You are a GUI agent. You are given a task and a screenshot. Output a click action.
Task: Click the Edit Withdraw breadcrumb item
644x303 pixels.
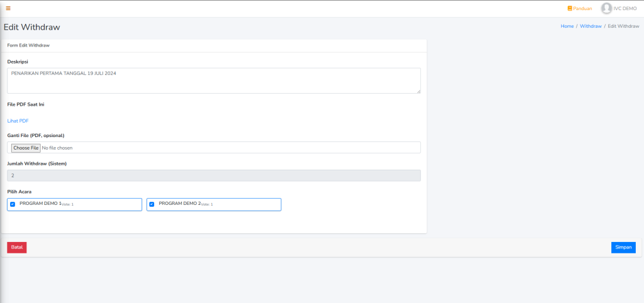[623, 26]
